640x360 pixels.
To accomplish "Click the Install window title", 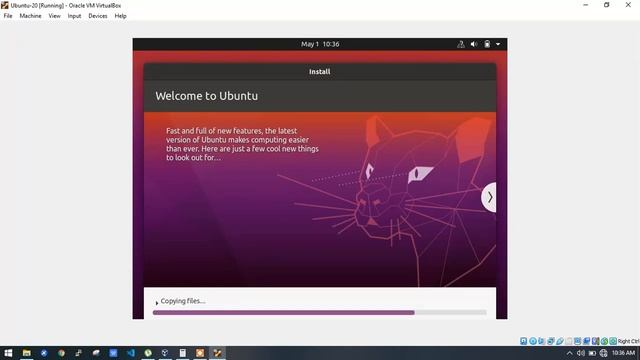I will point(320,72).
